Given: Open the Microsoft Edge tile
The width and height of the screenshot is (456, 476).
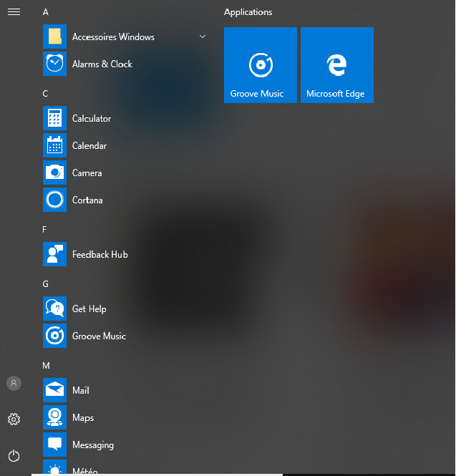Looking at the screenshot, I should pos(337,65).
